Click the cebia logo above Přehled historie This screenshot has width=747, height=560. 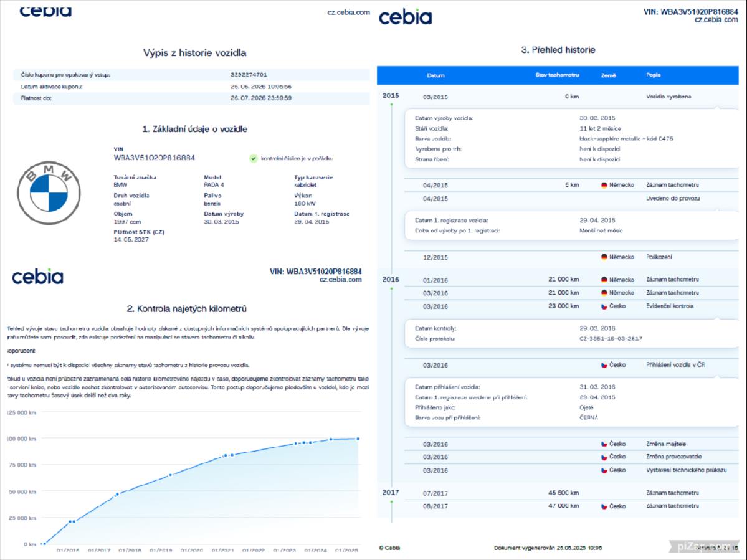click(x=405, y=17)
